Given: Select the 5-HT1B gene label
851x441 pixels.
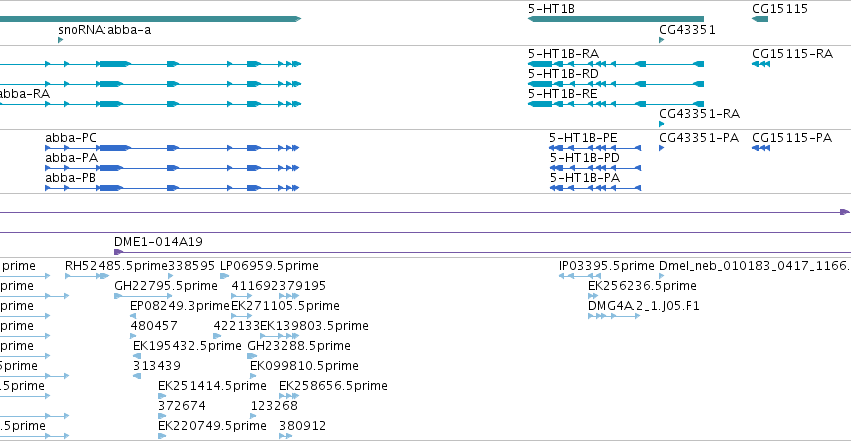Looking at the screenshot, I should 551,9.
